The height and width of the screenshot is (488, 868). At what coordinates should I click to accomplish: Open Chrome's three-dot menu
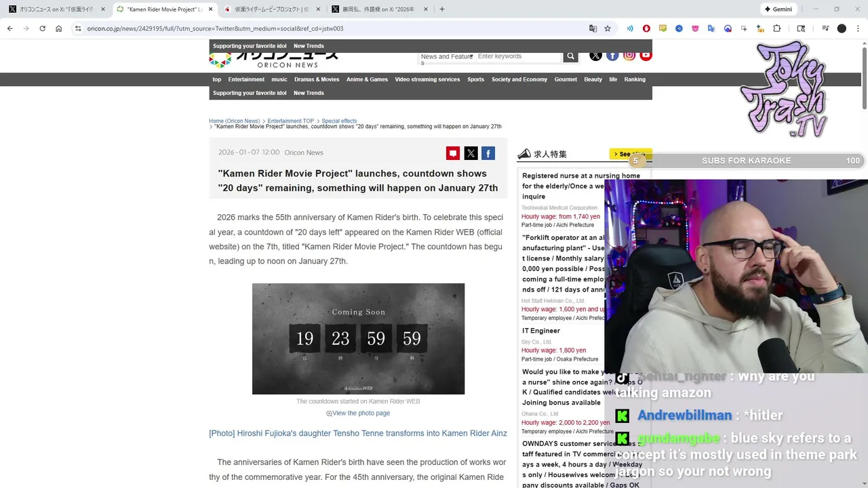pyautogui.click(x=858, y=28)
